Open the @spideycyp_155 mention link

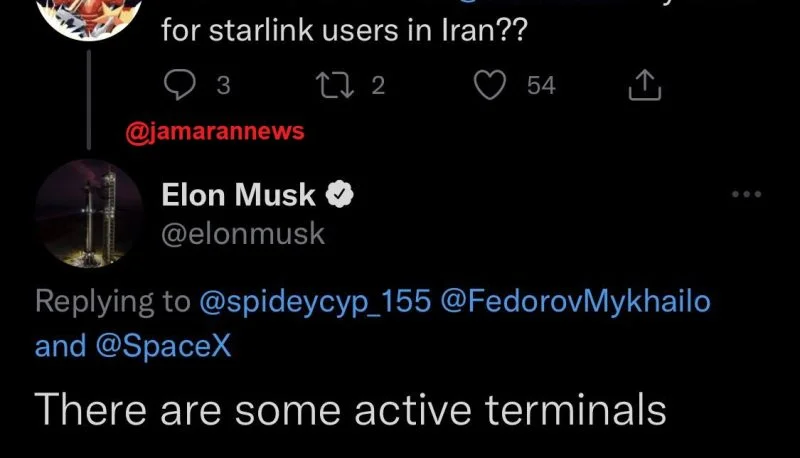[x=315, y=301]
